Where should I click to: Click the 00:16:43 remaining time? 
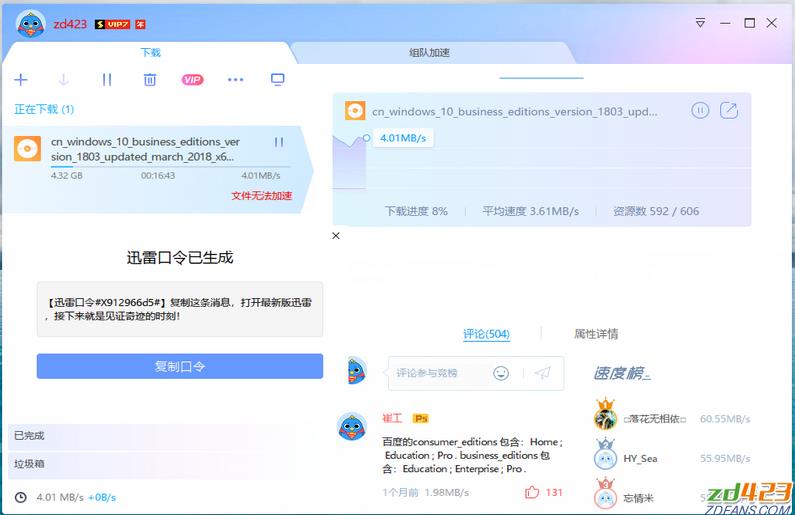click(158, 175)
